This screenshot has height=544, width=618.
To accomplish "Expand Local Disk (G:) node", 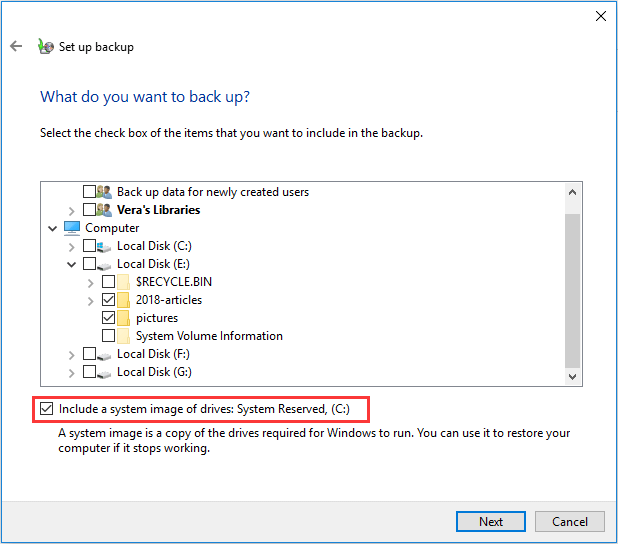I will tap(71, 373).
